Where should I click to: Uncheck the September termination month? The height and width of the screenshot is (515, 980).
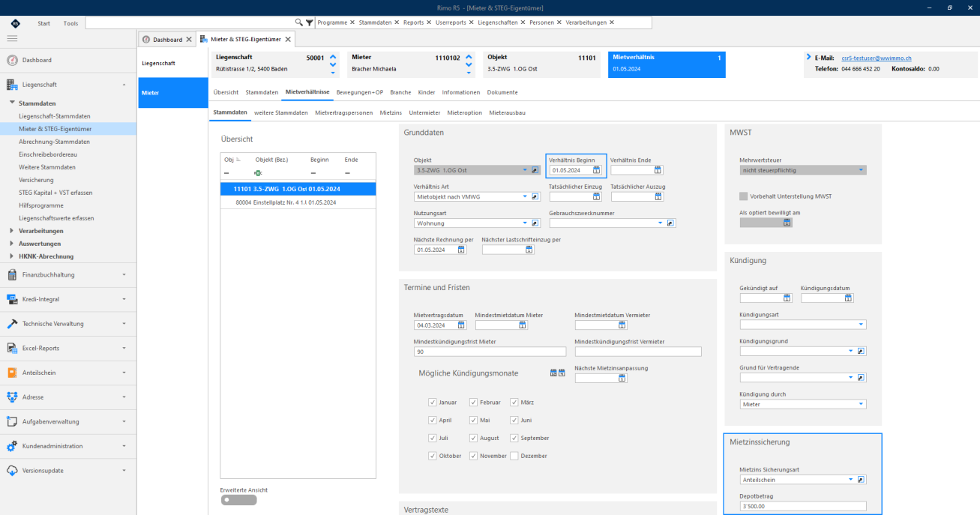pos(514,438)
